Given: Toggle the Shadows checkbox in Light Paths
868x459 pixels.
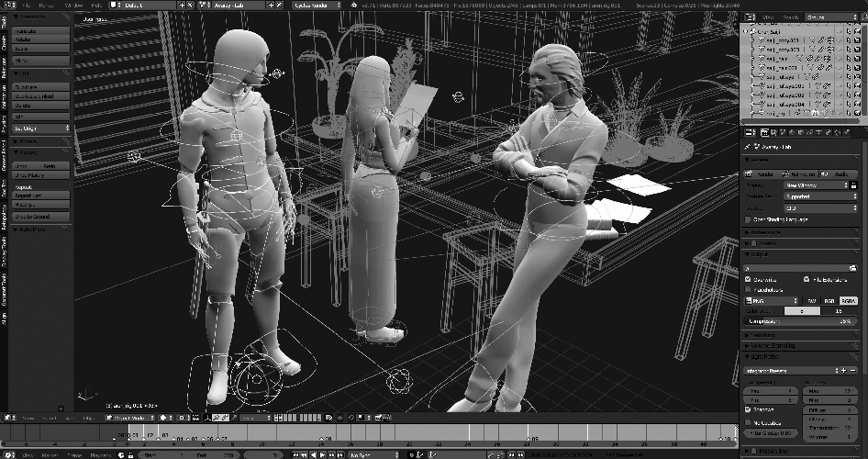Looking at the screenshot, I should click(x=749, y=409).
